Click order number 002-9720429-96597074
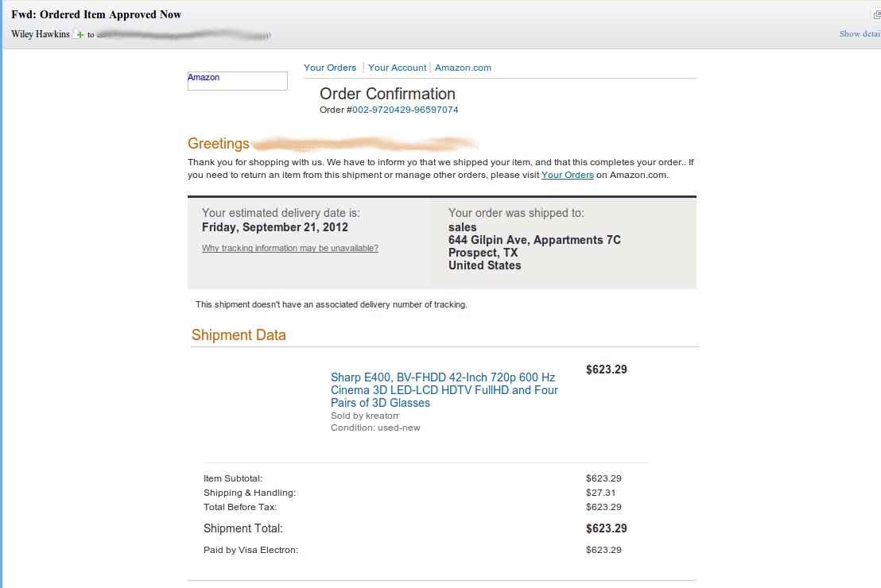 coord(405,110)
